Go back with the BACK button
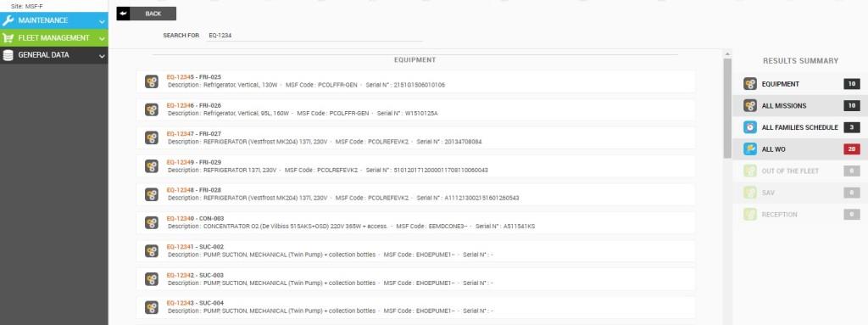The height and width of the screenshot is (325, 868). point(146,14)
